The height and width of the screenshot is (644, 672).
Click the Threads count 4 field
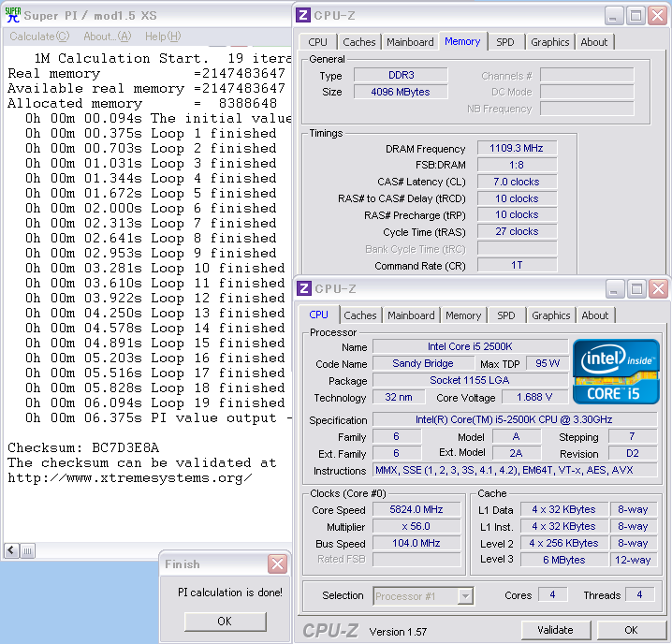click(x=640, y=594)
